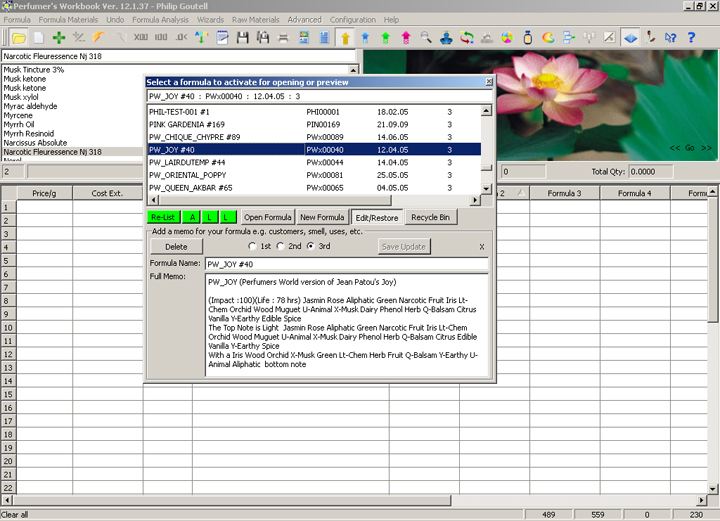Click the X00 scaling toolbar icon
The height and width of the screenshot is (521, 720).
(141, 38)
